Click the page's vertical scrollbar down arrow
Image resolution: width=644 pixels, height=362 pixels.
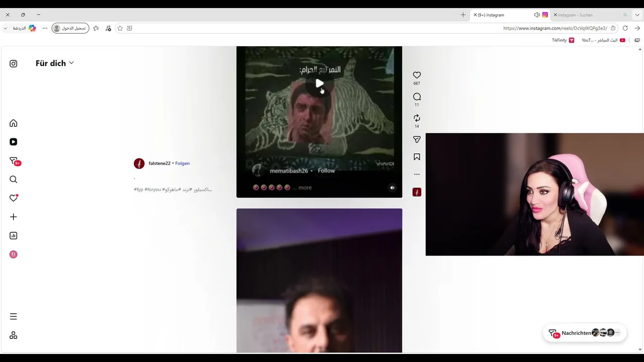tap(640, 349)
